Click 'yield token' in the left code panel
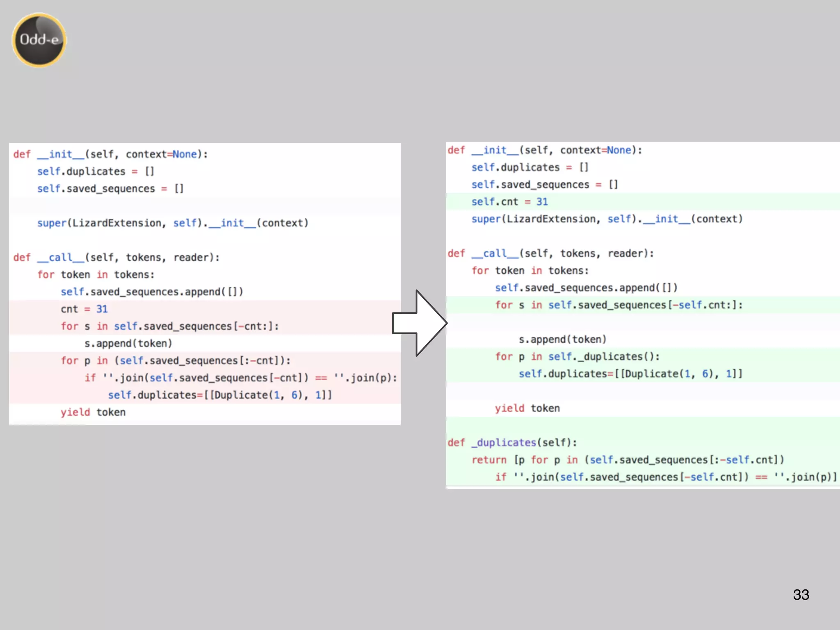The image size is (840, 630). point(93,412)
